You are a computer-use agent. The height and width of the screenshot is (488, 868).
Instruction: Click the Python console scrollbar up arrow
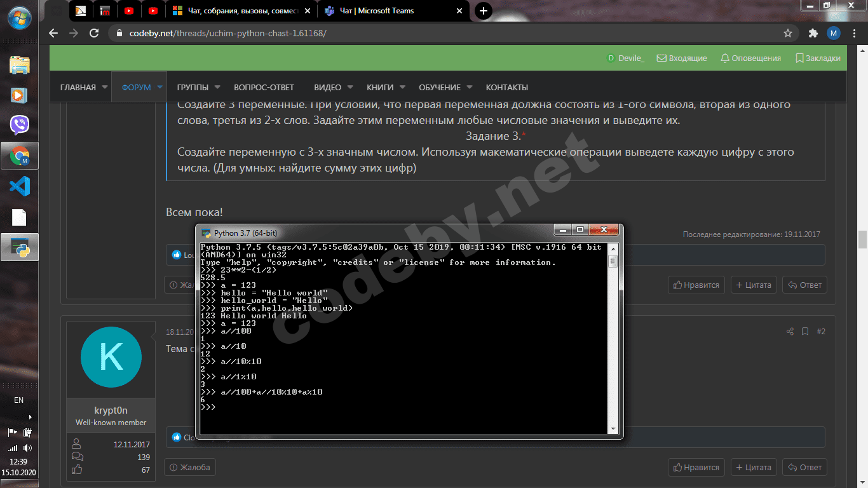click(x=613, y=248)
